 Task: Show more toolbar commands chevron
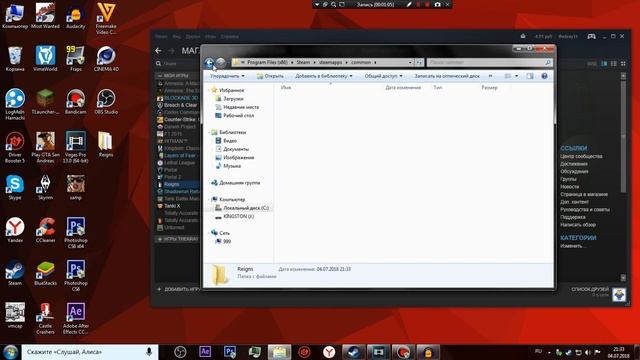click(490, 76)
